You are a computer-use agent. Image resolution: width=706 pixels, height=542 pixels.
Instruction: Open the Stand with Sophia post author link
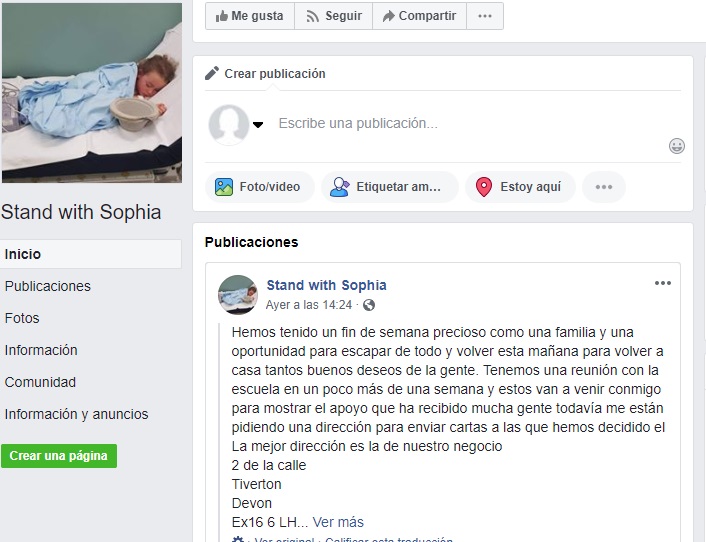point(326,285)
